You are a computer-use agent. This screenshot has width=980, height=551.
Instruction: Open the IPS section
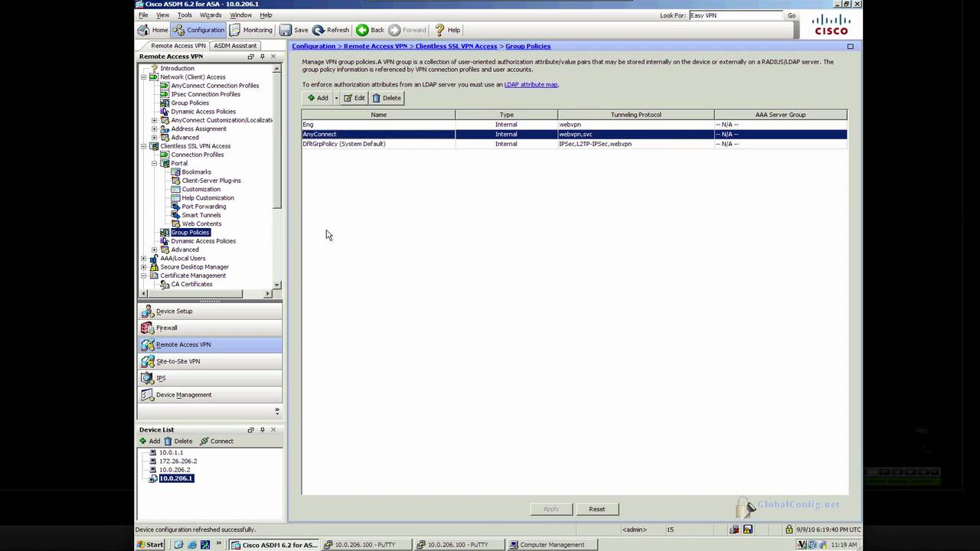point(210,378)
